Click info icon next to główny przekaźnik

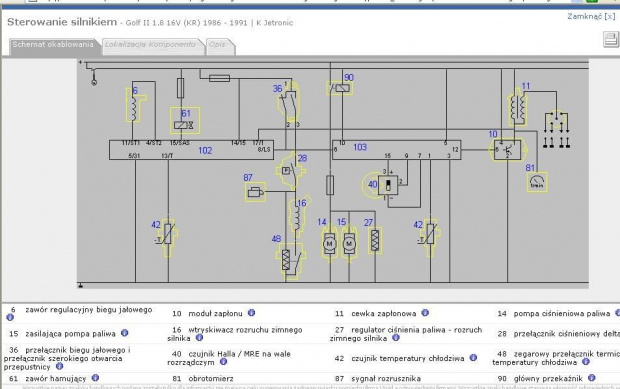592,378
